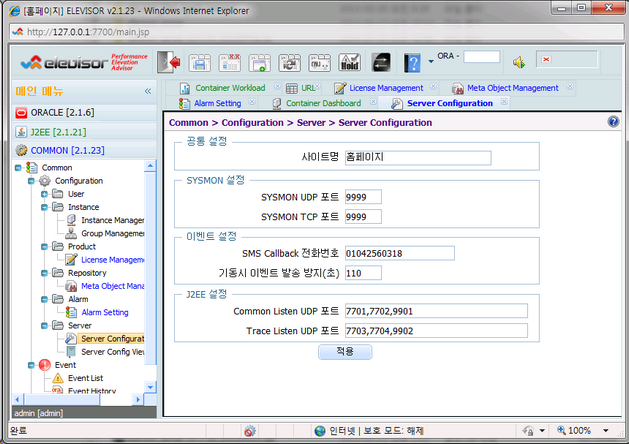Collapse the Repository folder node
The image size is (629, 444).
(44, 273)
